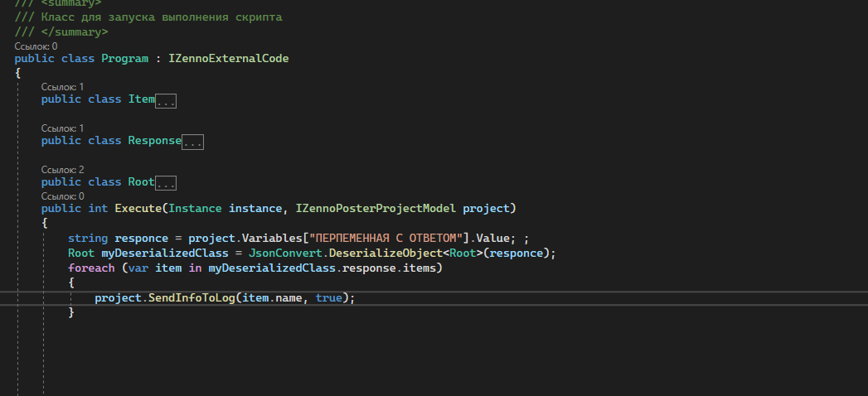Click the Instance parameter type in Execute

pyautogui.click(x=195, y=208)
